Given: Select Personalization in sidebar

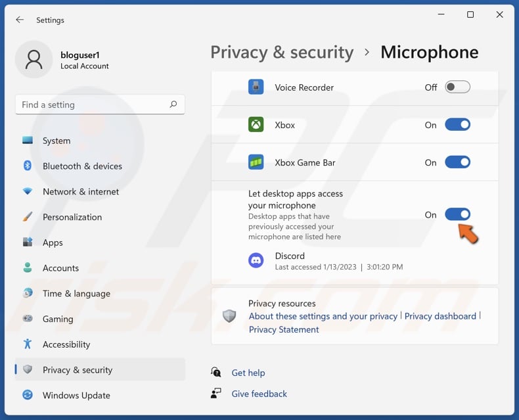Looking at the screenshot, I should coord(100,217).
